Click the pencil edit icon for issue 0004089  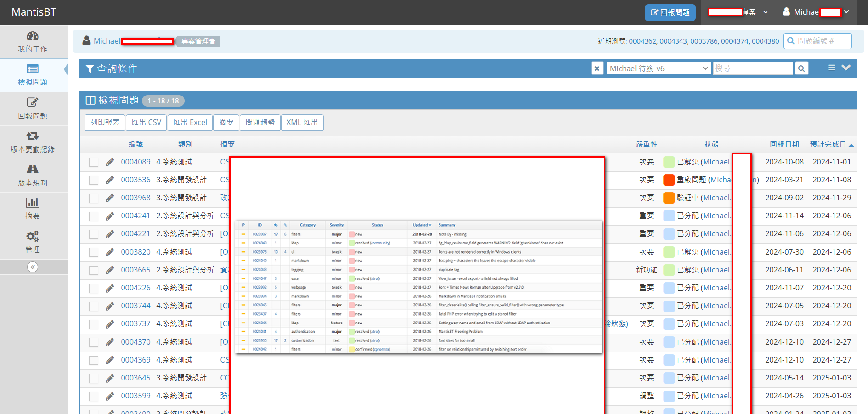click(x=110, y=162)
